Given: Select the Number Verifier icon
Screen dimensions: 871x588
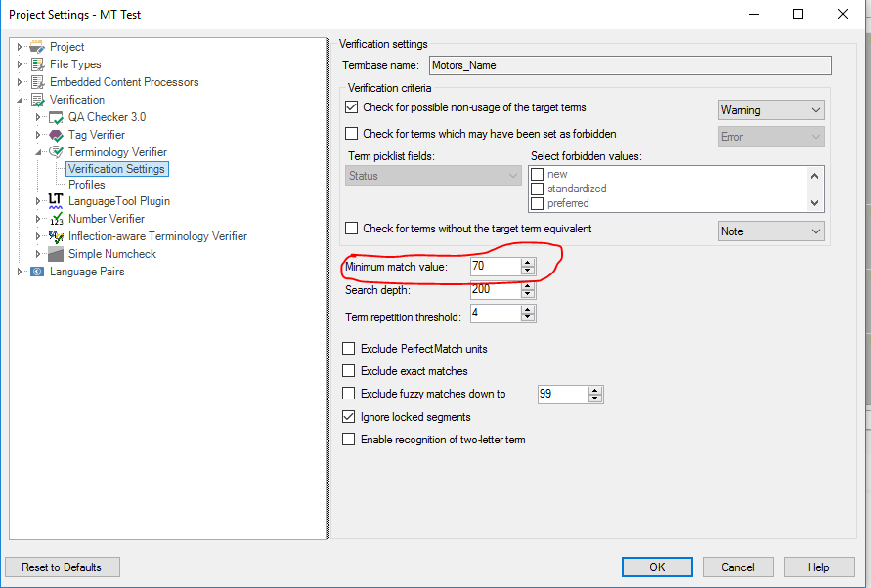Looking at the screenshot, I should coord(56,219).
